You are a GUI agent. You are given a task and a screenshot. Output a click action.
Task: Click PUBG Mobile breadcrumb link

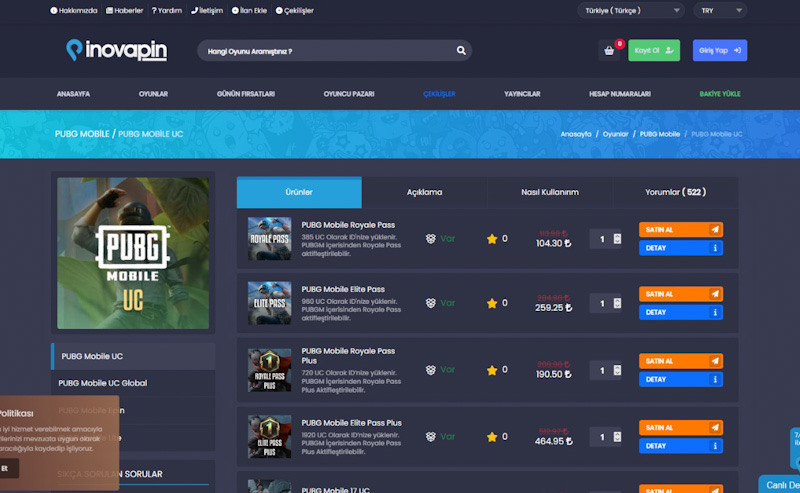(660, 134)
